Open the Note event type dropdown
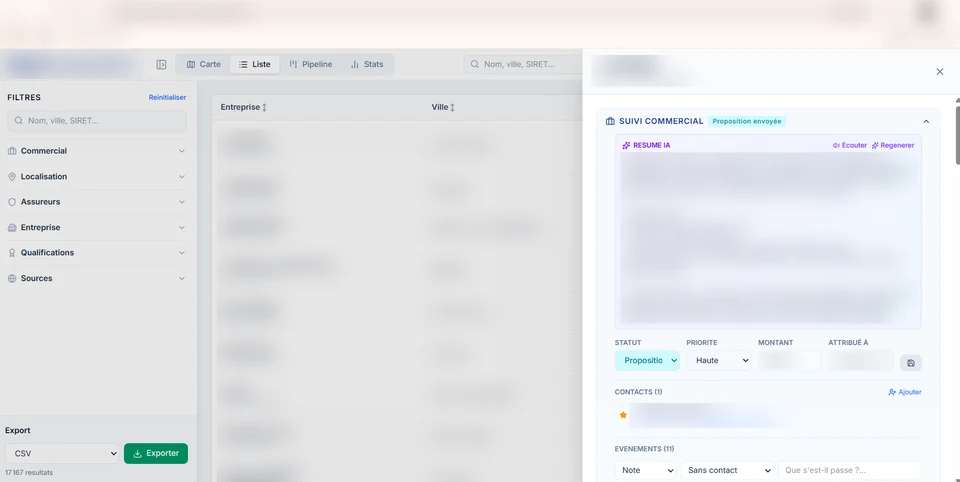 click(x=646, y=470)
